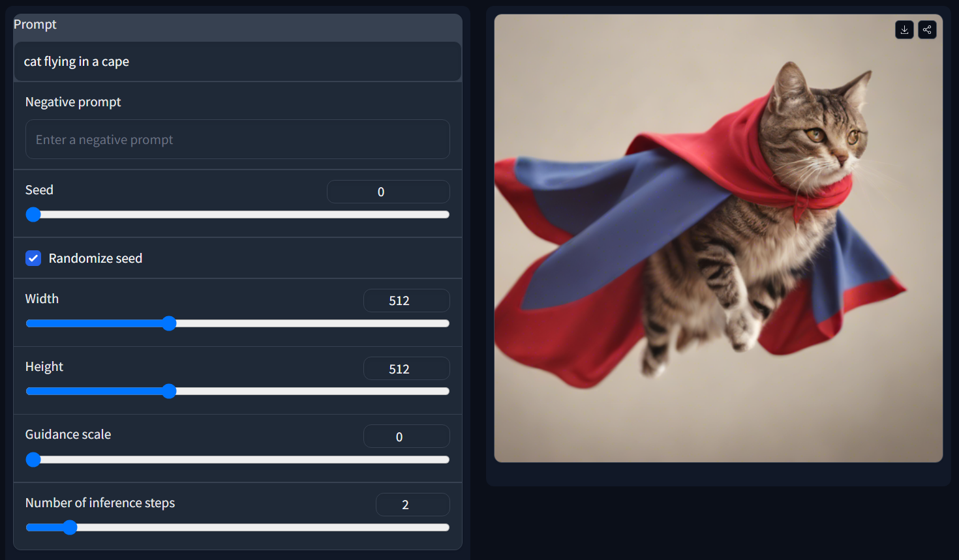Select the inference steps number box
The image size is (959, 560).
(412, 505)
